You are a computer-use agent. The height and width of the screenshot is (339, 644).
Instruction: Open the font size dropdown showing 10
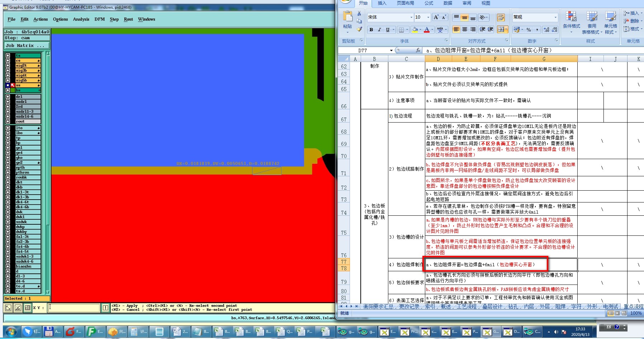click(428, 17)
